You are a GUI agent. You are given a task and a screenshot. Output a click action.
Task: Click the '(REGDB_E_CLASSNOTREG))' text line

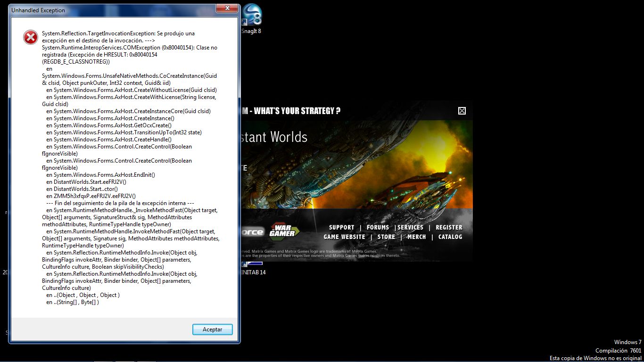(76, 62)
